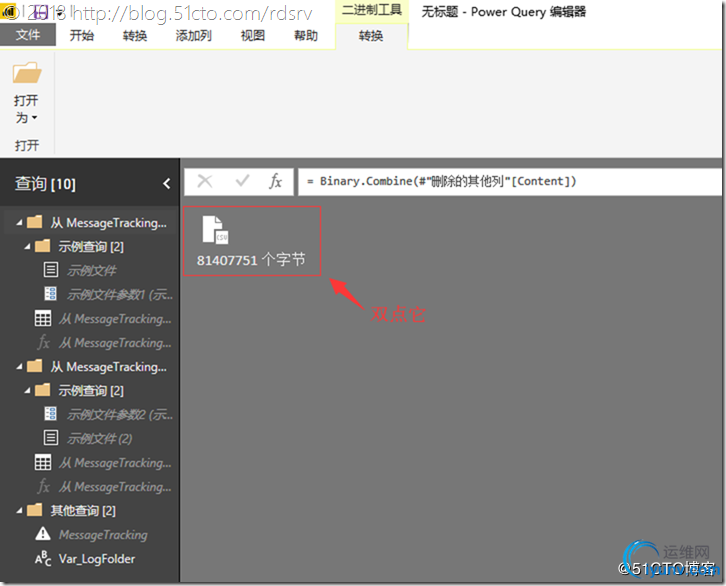
Task: Click the 示例文件 document icon
Action: [51, 270]
